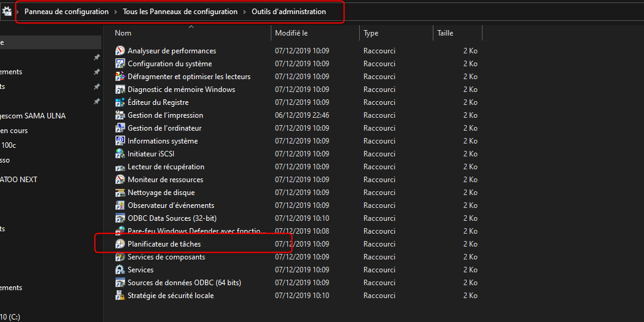Click the control panel icon in address bar
644x322 pixels.
tap(7, 12)
